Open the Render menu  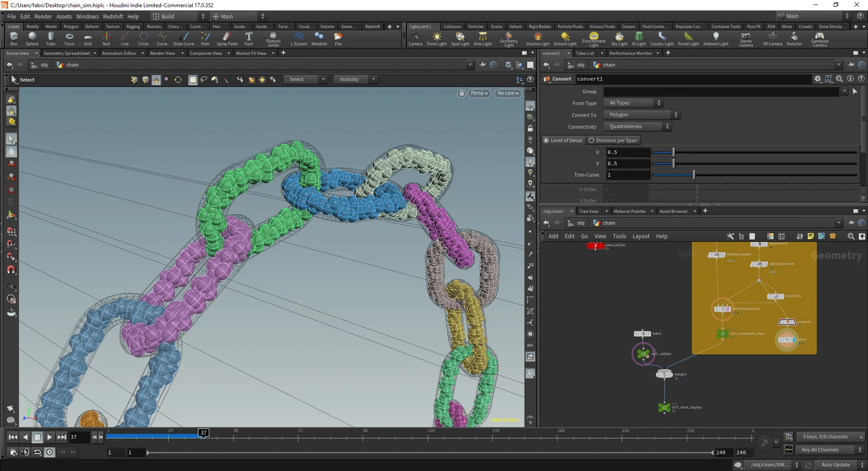(43, 16)
